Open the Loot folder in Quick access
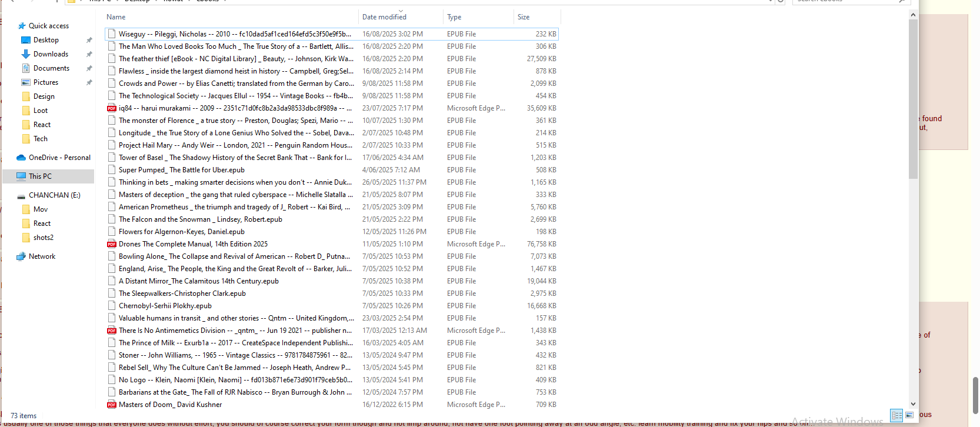Image resolution: width=980 pixels, height=427 pixels. tap(41, 111)
